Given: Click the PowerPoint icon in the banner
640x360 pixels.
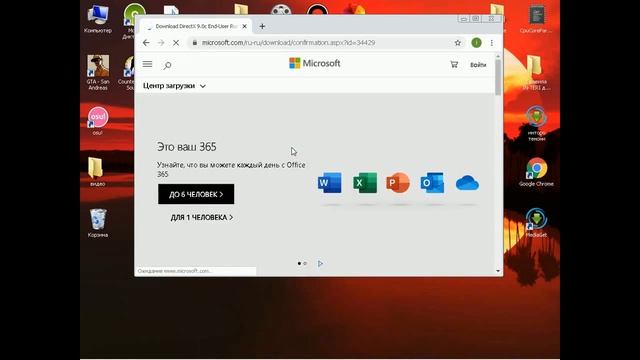Looking at the screenshot, I should coord(398,183).
